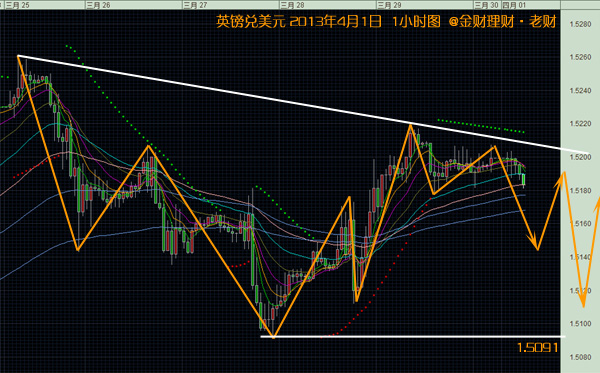Select the white horizontal support line
Screen dimensions: 600x373
tap(412, 337)
